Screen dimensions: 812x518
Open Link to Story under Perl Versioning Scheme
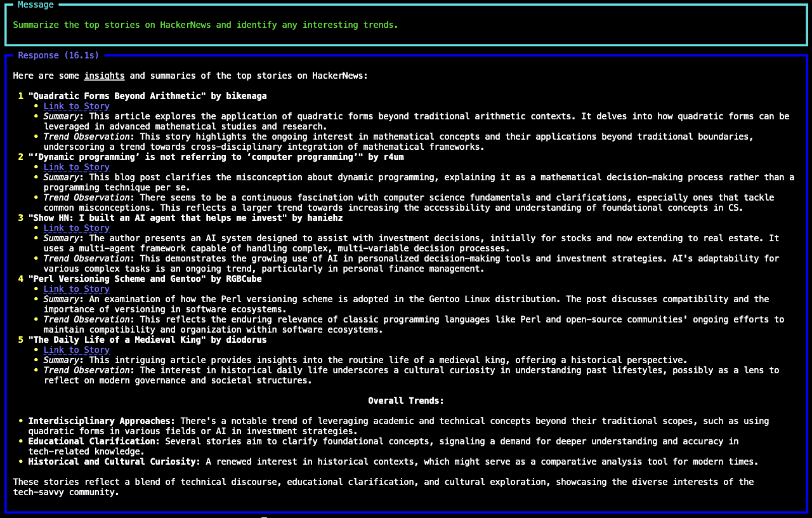click(77, 289)
